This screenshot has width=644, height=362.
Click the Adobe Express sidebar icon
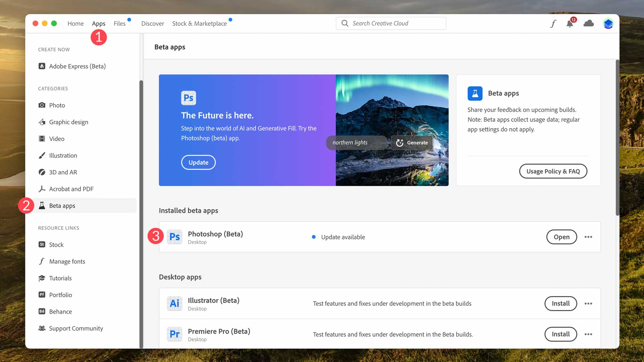42,66
